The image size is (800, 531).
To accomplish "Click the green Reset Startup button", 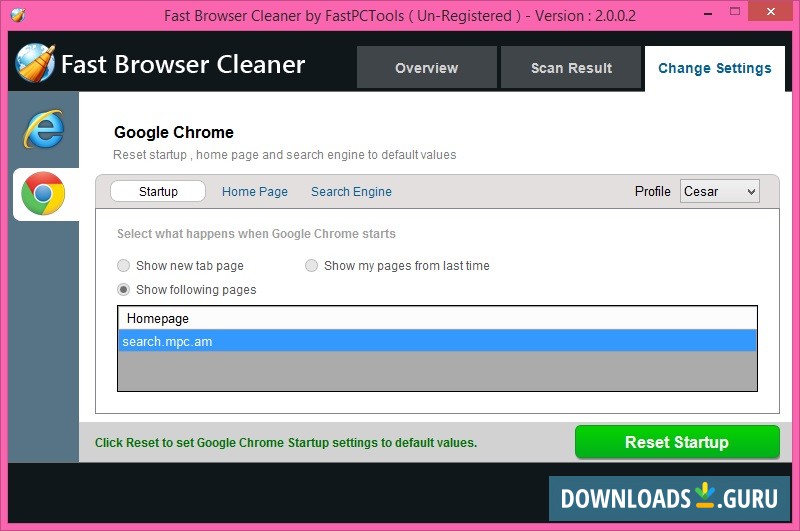I will (677, 442).
